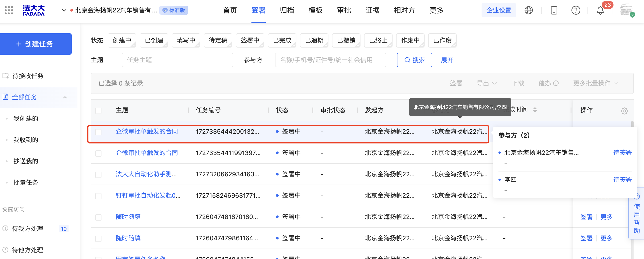Image resolution: width=644 pixels, height=259 pixels.
Task: Sort by completion time arrows
Action: pos(535,110)
